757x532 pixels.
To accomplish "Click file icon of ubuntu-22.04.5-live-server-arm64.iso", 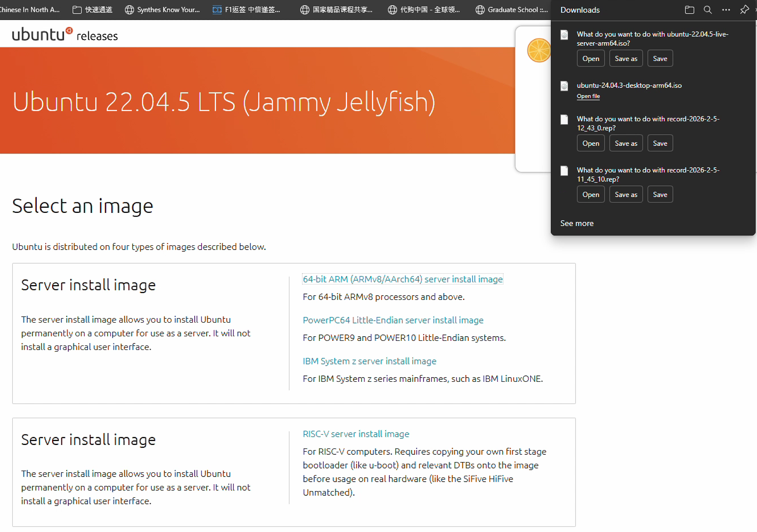I will 564,35.
